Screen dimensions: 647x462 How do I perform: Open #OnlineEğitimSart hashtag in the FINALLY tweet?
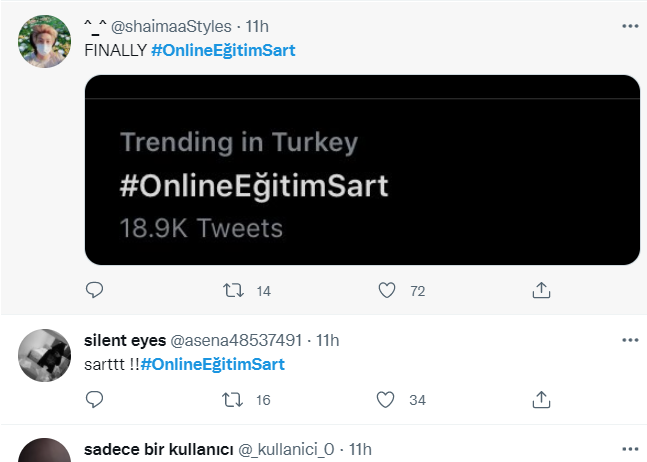coord(223,50)
